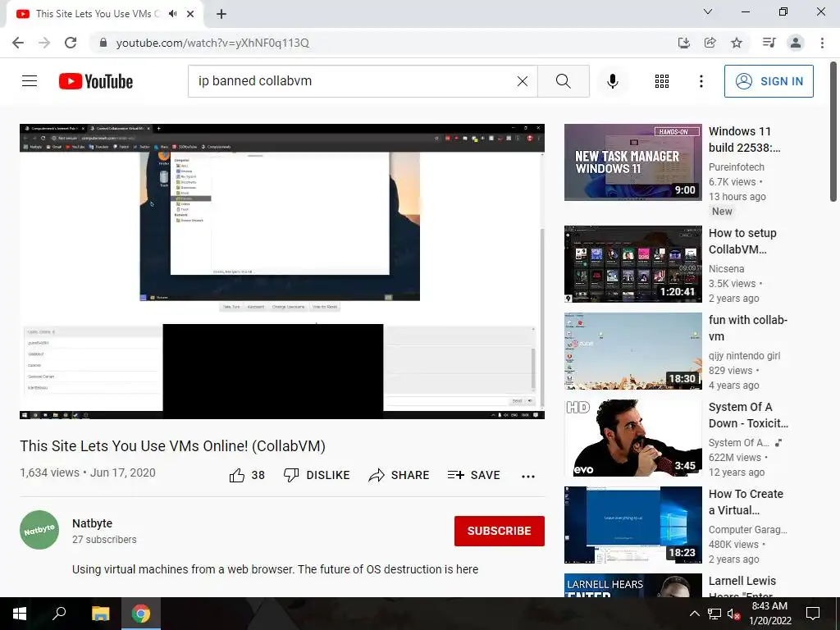Open System Of A Down Toxicity thumbnail
This screenshot has height=630, width=840.
pyautogui.click(x=632, y=438)
